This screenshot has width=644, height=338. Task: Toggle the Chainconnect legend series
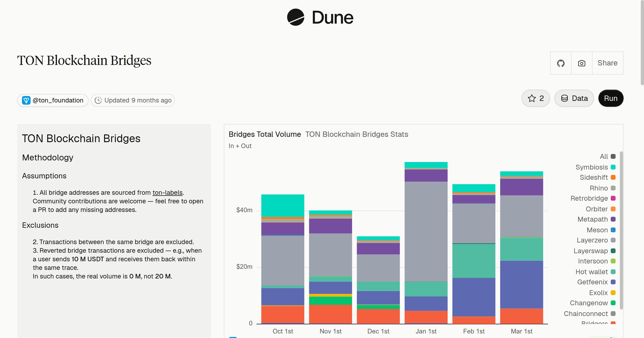point(590,314)
